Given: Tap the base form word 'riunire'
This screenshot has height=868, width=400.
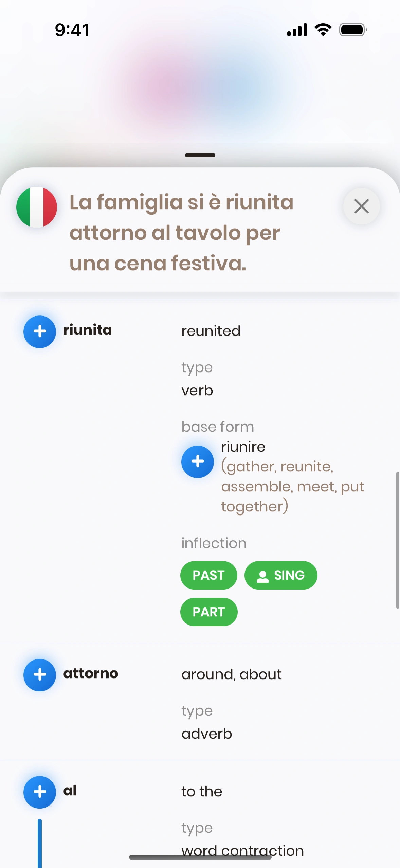Looking at the screenshot, I should tap(243, 447).
